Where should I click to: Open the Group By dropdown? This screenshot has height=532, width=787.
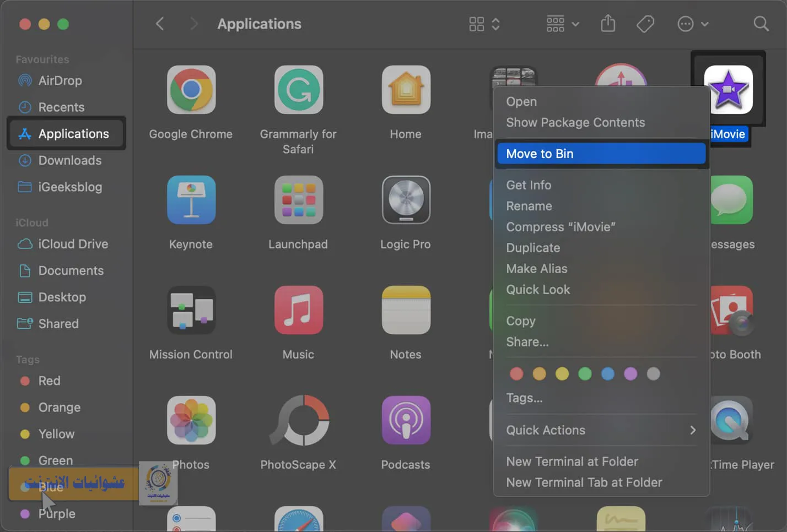(x=562, y=24)
